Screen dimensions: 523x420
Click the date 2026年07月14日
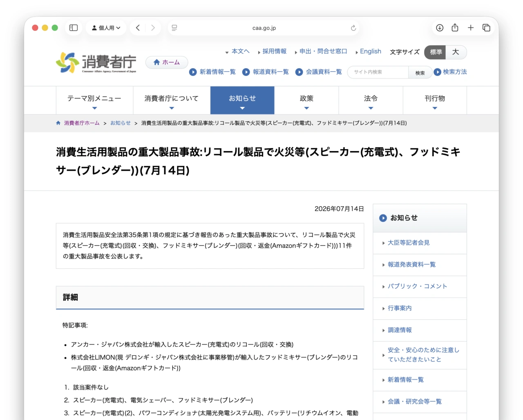(339, 209)
